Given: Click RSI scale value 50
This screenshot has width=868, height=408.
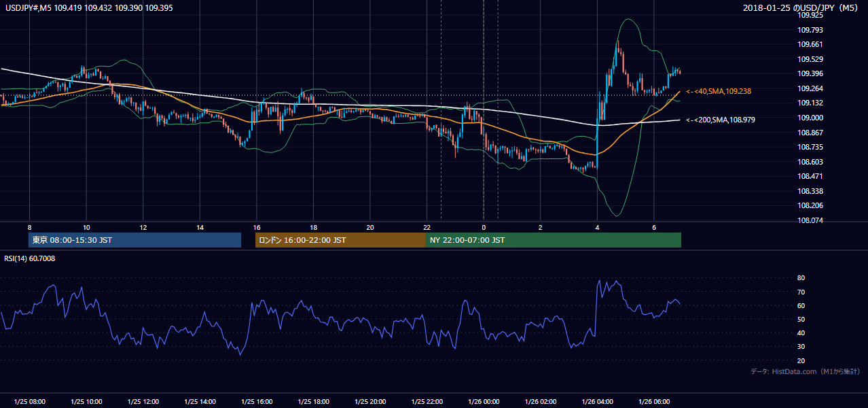Looking at the screenshot, I should (x=801, y=319).
